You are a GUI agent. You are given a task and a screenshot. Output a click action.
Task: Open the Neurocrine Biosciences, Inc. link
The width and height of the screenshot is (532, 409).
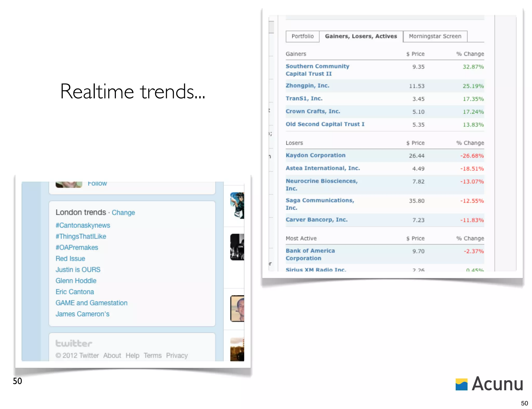[322, 185]
